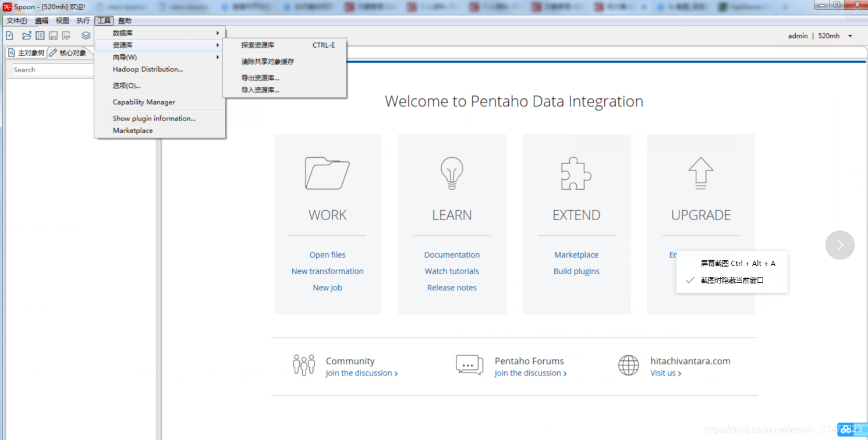Click the Pentaho Forums chat bubble icon
Screen dimensions: 868x440
pyautogui.click(x=469, y=365)
